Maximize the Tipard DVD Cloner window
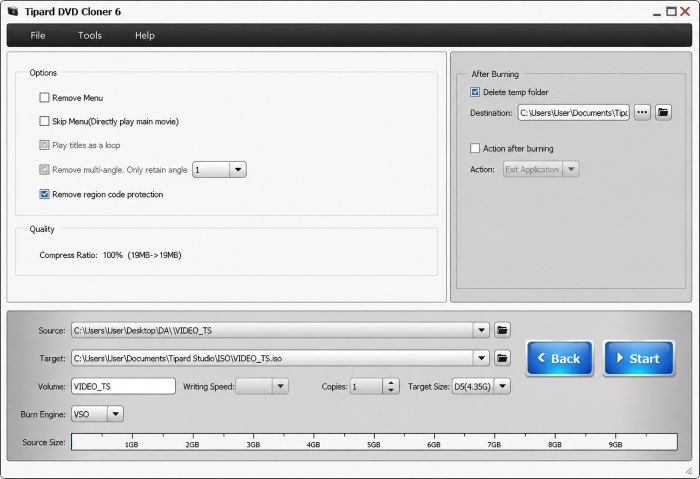The width and height of the screenshot is (700, 479). click(x=671, y=11)
